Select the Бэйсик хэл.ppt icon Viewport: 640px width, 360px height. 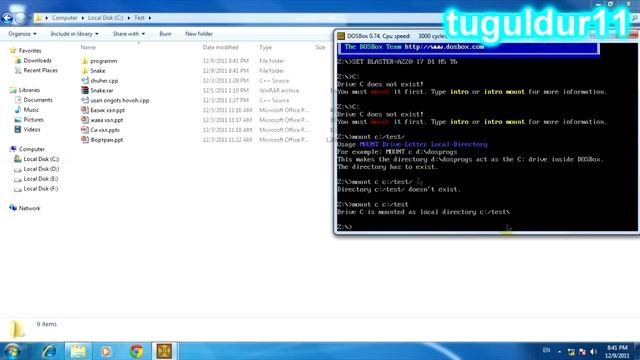point(84,110)
